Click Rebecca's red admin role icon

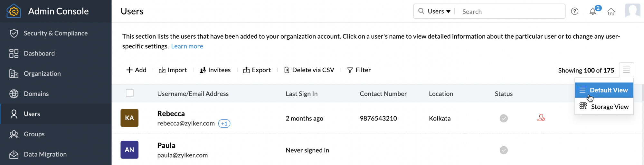(x=541, y=118)
